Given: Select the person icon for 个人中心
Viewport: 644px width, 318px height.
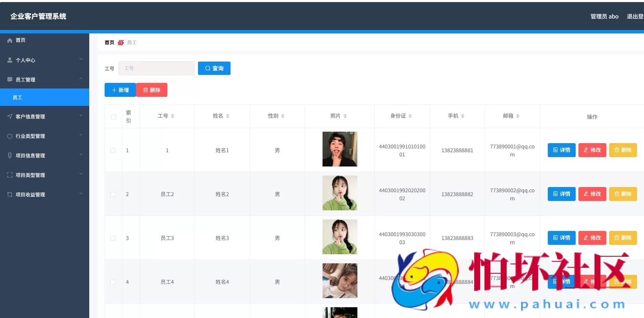Looking at the screenshot, I should click(9, 60).
